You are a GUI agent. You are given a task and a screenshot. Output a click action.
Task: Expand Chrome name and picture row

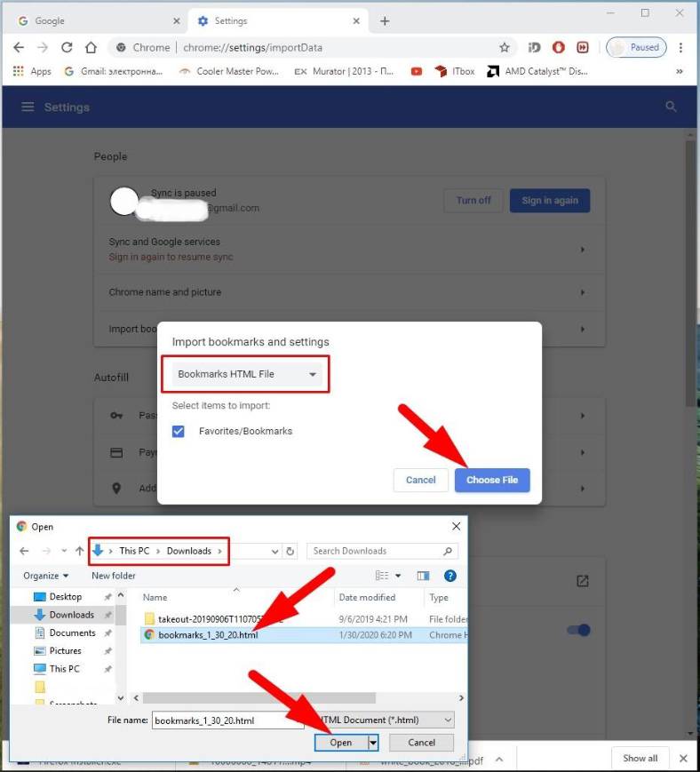pyautogui.click(x=349, y=292)
